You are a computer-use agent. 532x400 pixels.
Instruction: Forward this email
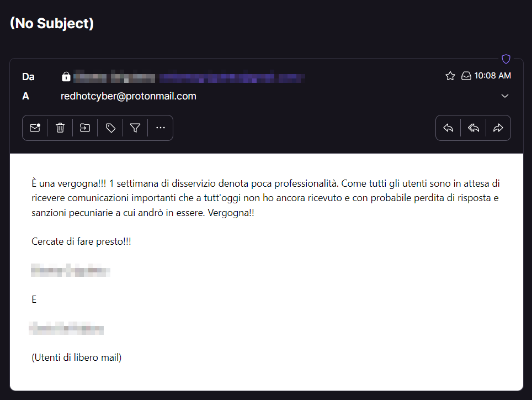tap(498, 128)
